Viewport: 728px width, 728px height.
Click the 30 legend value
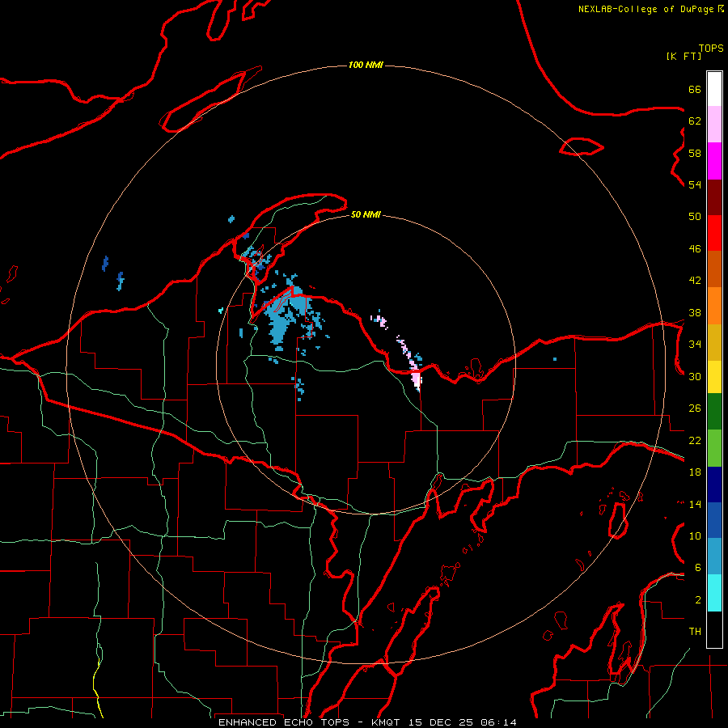[x=695, y=376]
